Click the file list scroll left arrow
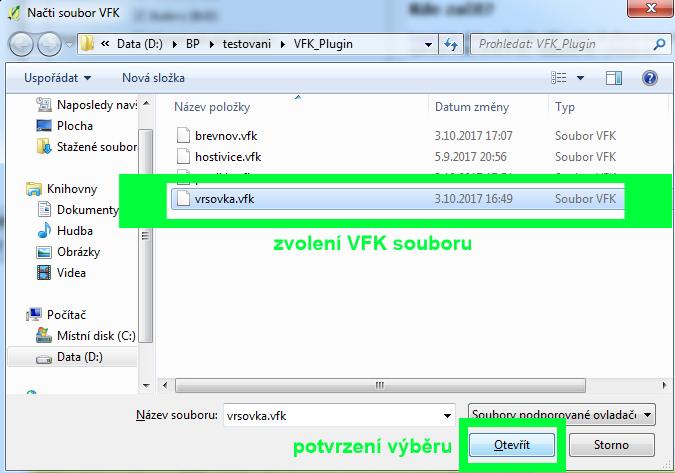The image size is (675, 473). coord(165,385)
